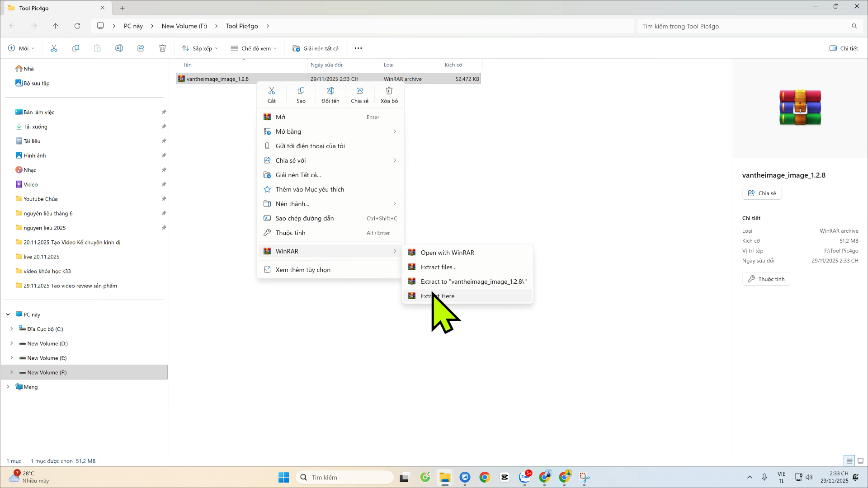
Task: Click the Cắt (cut) icon in context menu
Action: tap(271, 95)
